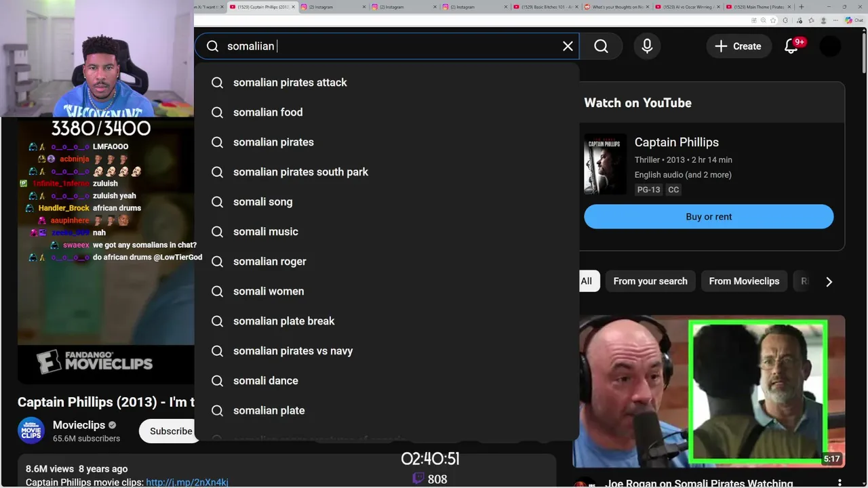Click the 'Watch on YouTube' heading

pos(637,103)
